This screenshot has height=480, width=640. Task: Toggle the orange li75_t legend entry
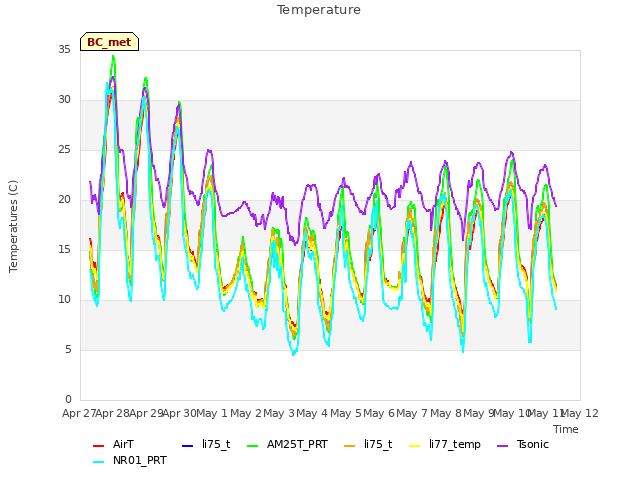(x=368, y=444)
